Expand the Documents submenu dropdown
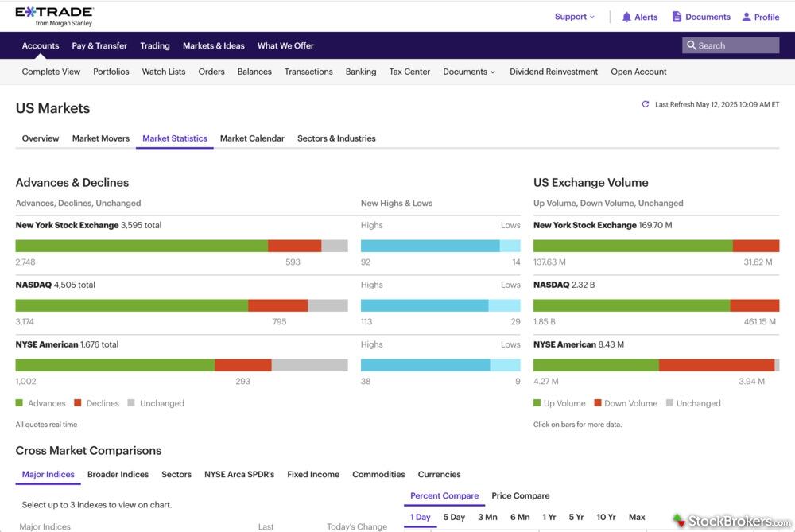This screenshot has width=795, height=532. [x=469, y=72]
